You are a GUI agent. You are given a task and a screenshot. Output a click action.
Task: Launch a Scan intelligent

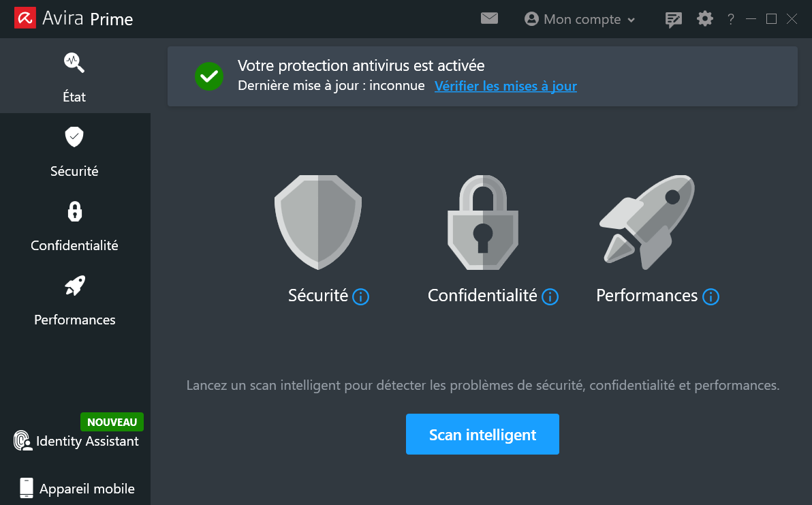482,434
